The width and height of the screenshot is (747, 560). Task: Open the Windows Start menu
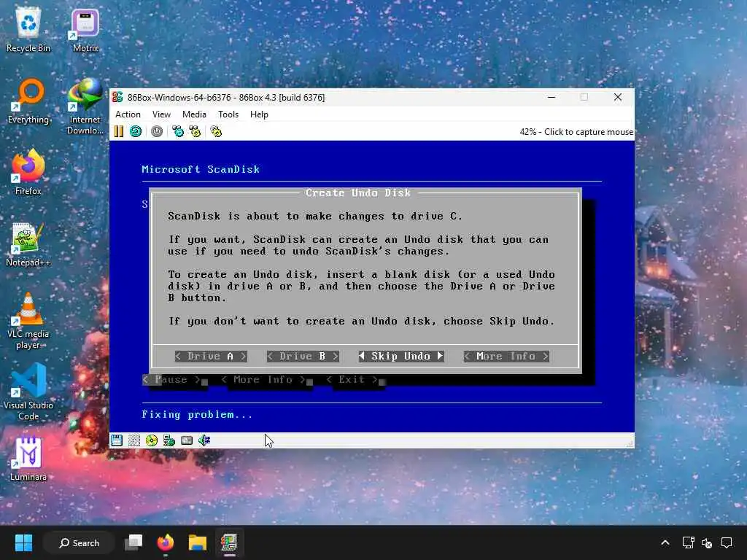click(x=23, y=542)
